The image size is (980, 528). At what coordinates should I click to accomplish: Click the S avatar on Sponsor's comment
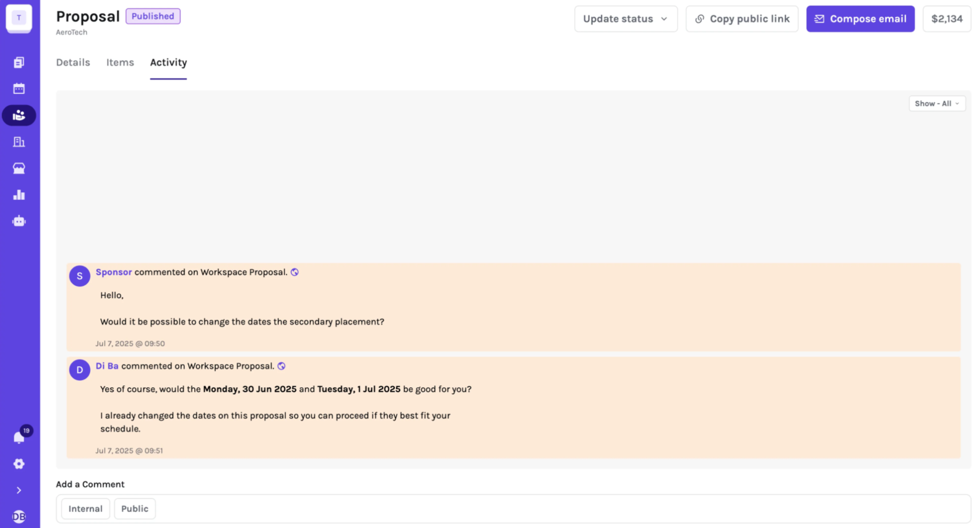[80, 276]
